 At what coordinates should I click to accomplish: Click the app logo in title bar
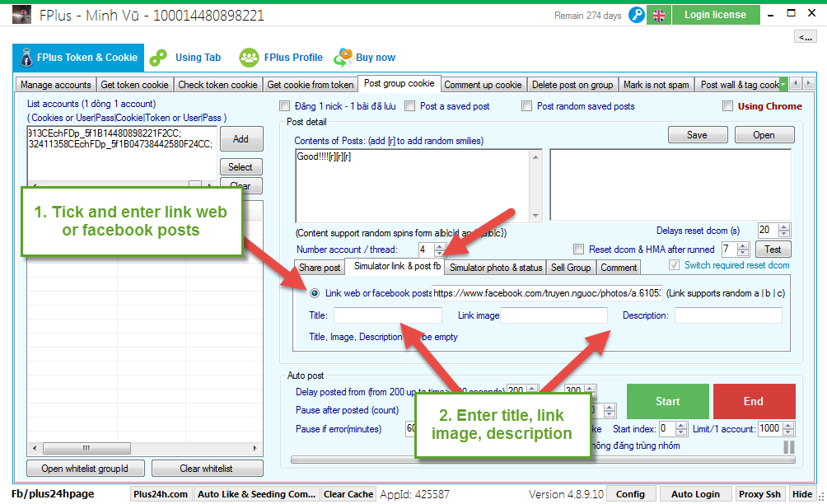coord(21,15)
